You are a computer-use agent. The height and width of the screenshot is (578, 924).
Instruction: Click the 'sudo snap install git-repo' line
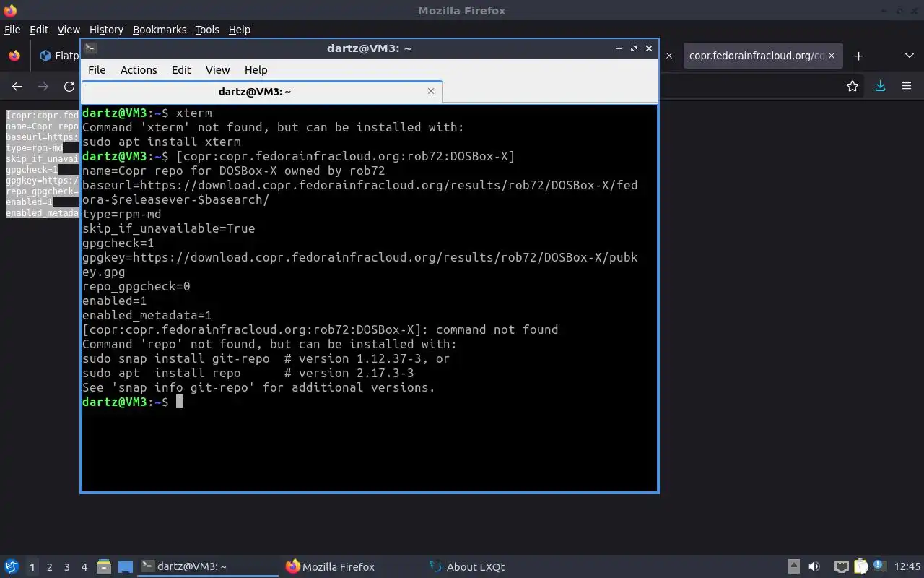coord(266,358)
